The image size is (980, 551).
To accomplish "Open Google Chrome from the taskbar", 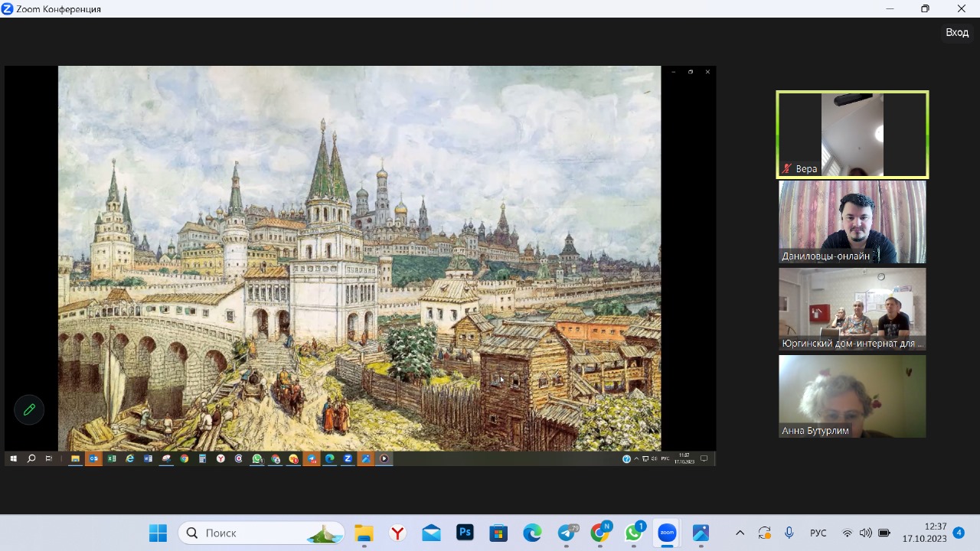I will (600, 533).
